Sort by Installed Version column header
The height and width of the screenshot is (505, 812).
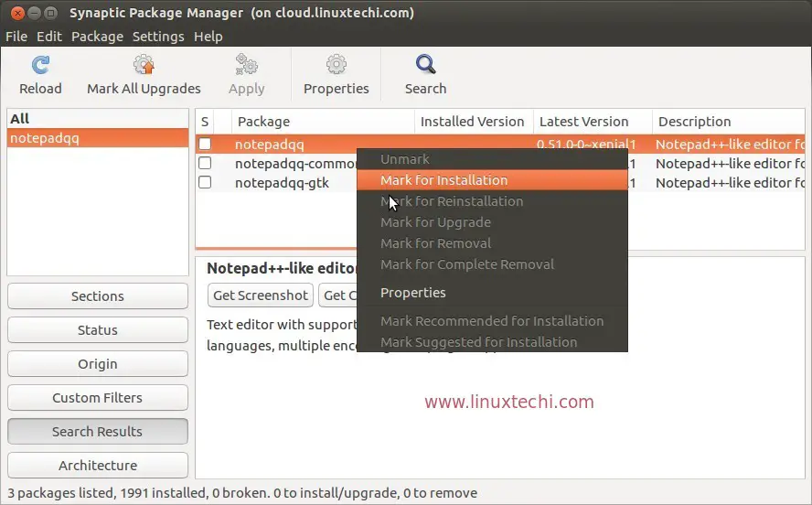click(474, 121)
